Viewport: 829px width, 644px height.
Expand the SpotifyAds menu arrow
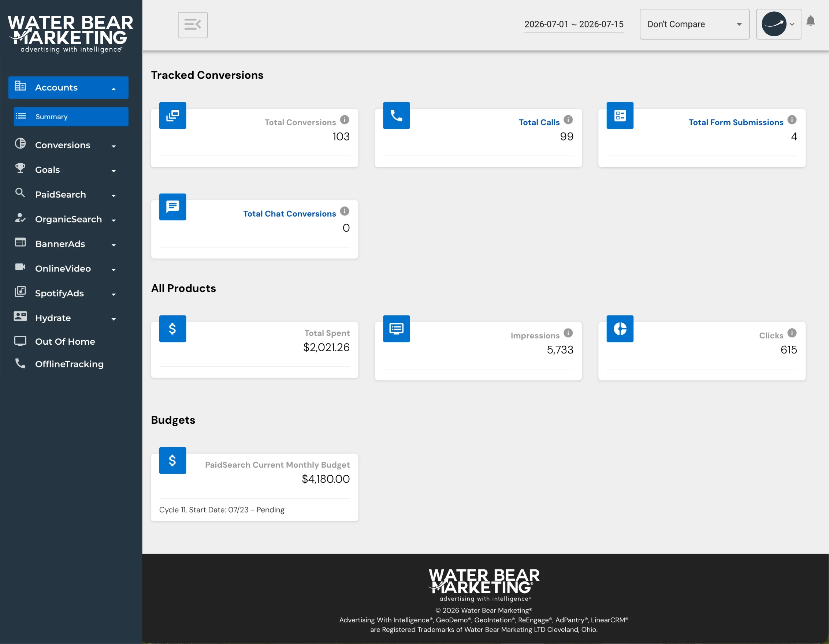114,294
